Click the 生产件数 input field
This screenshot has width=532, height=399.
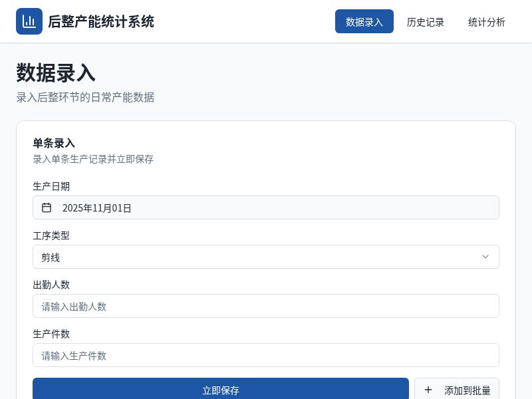[266, 355]
